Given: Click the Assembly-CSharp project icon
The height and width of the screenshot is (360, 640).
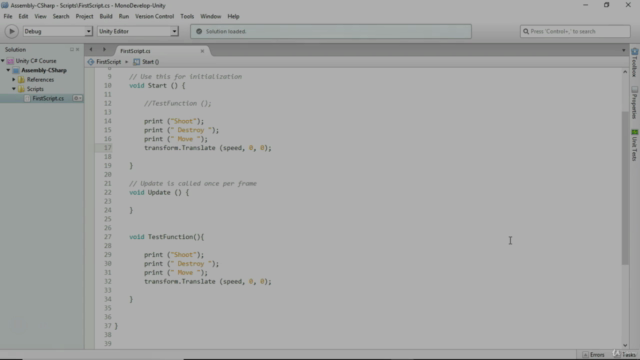Looking at the screenshot, I should coord(16,70).
